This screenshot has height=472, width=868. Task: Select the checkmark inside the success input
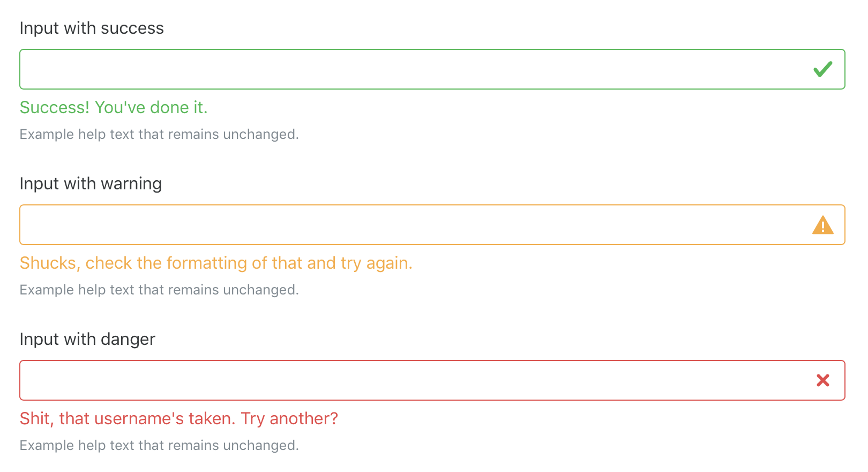click(823, 69)
